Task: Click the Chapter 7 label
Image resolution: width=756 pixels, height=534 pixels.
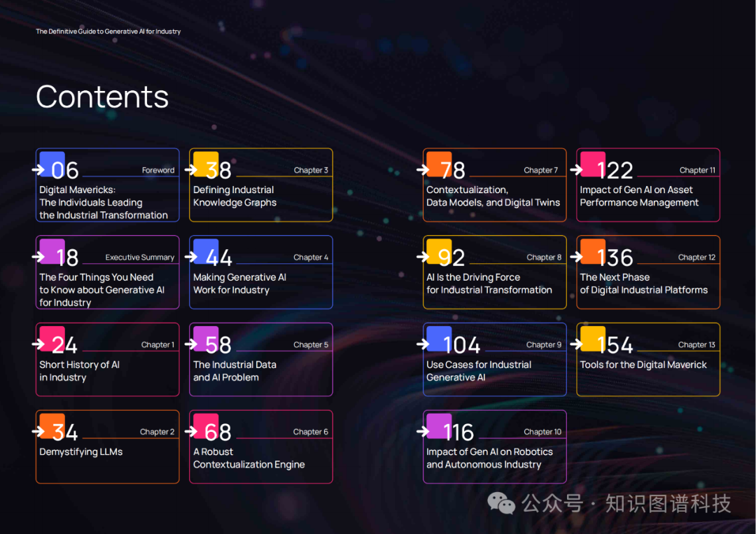Action: pyautogui.click(x=541, y=170)
